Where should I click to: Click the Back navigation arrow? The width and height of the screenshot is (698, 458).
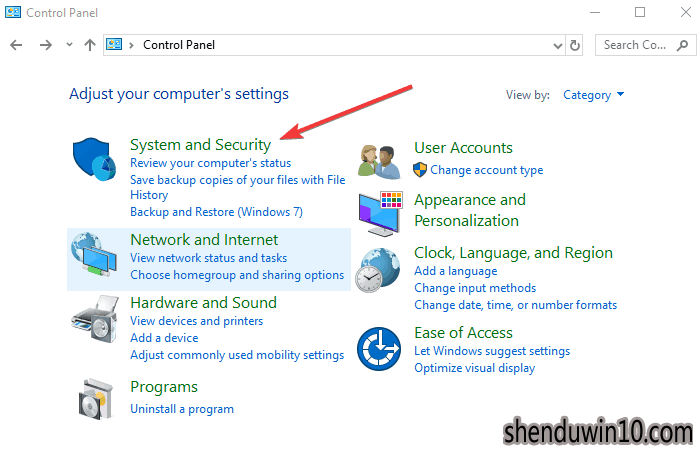[x=16, y=45]
